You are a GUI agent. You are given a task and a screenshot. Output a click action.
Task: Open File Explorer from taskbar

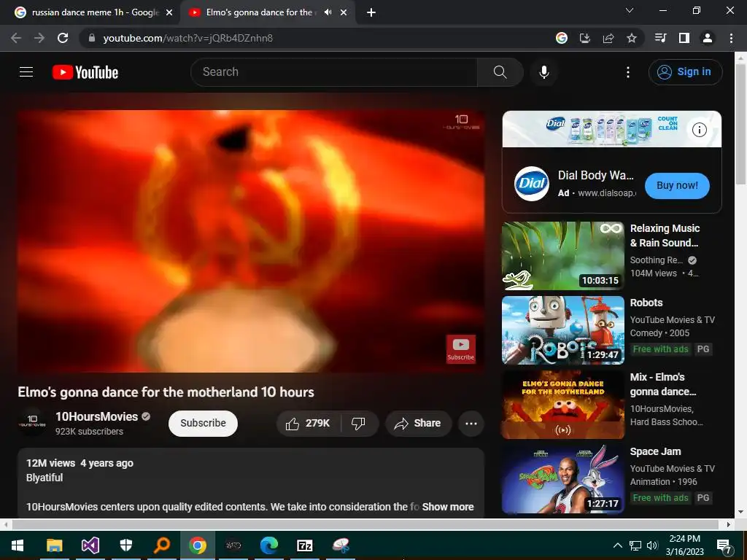54,545
